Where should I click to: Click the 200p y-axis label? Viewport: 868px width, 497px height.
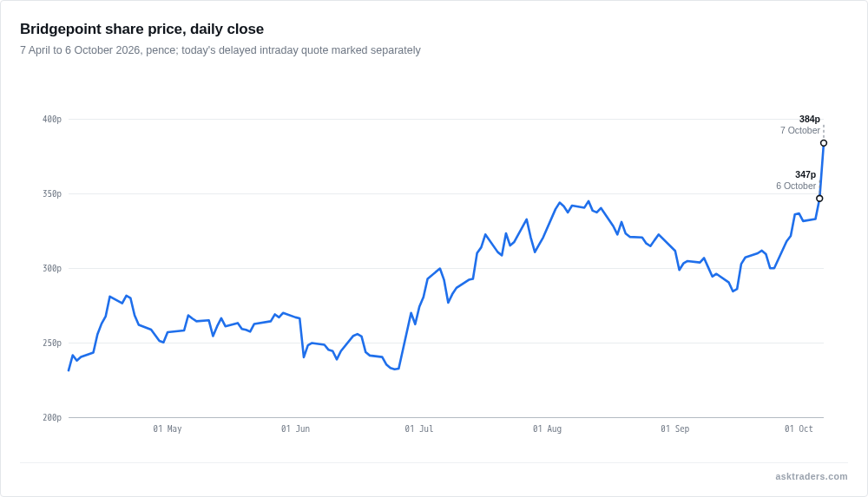[x=52, y=418]
